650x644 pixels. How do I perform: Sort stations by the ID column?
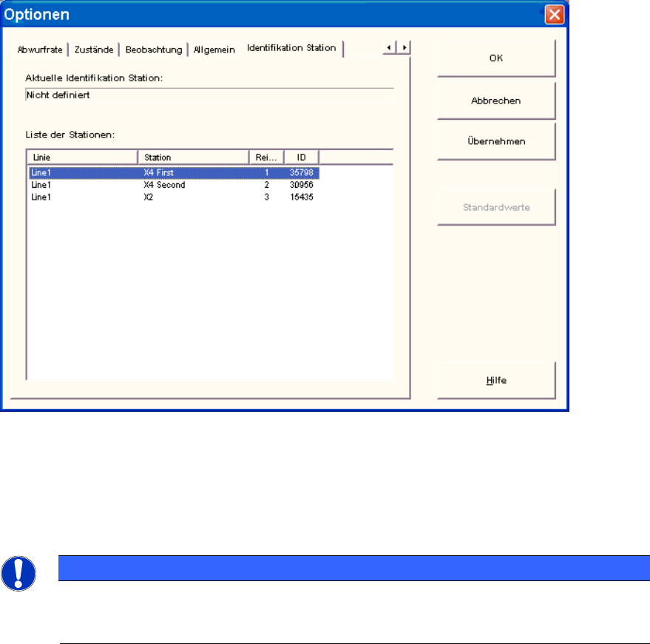pos(302,157)
